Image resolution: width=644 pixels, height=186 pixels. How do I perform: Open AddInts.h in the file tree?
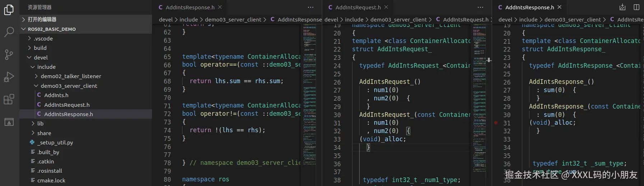click(x=86, y=95)
